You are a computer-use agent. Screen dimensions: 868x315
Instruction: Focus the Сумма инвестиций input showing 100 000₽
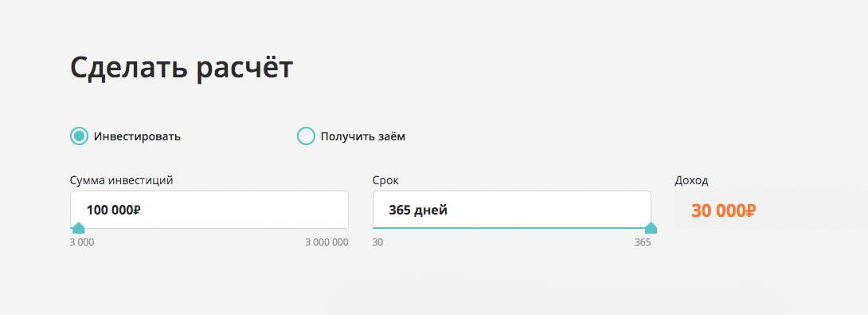(209, 210)
